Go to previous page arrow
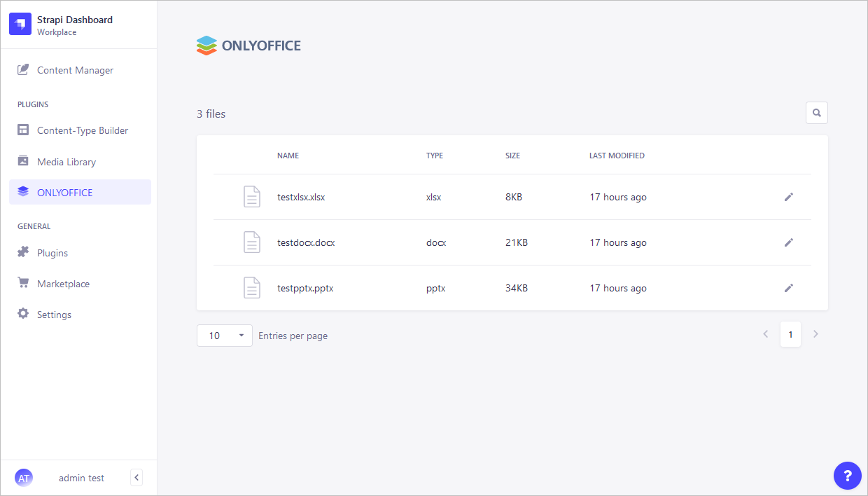 tap(765, 335)
